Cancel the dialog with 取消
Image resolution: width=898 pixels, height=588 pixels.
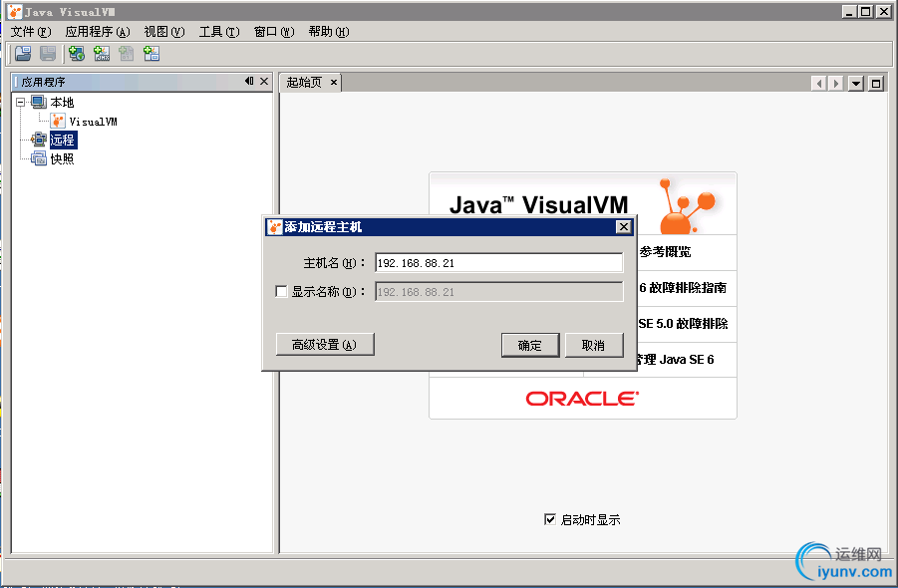click(x=594, y=345)
